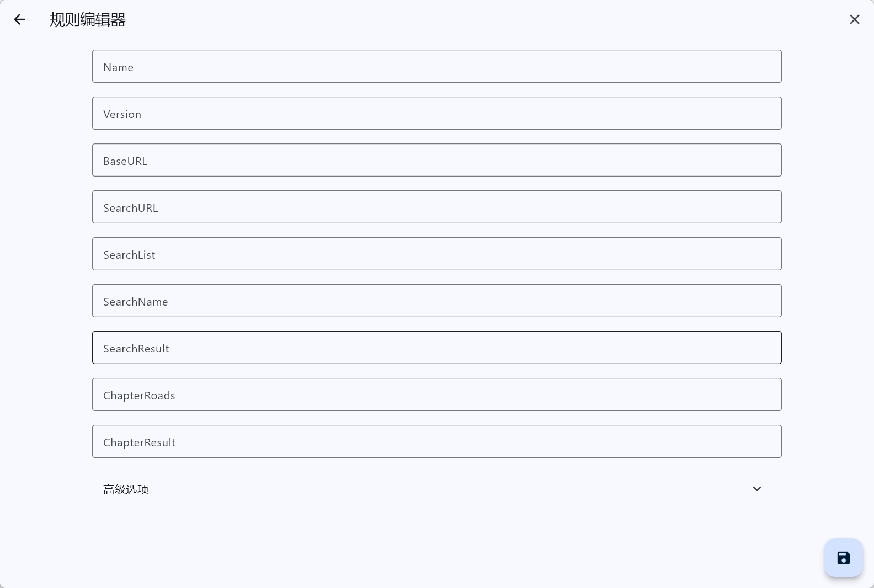Viewport: 874px width, 588px height.
Task: Select the ChapterResult text box
Action: 436,441
